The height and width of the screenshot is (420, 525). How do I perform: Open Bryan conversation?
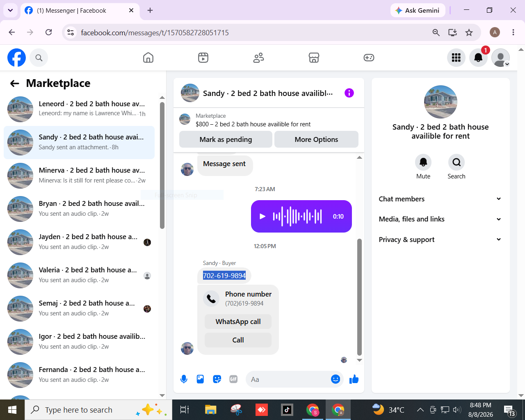tap(79, 209)
